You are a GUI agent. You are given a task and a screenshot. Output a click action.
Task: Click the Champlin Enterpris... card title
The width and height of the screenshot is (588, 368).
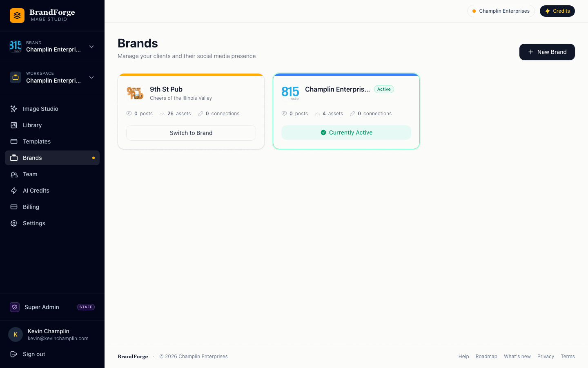coord(337,89)
